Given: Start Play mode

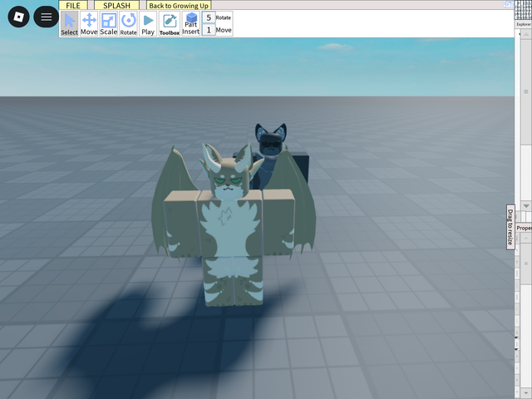Looking at the screenshot, I should click(x=148, y=24).
